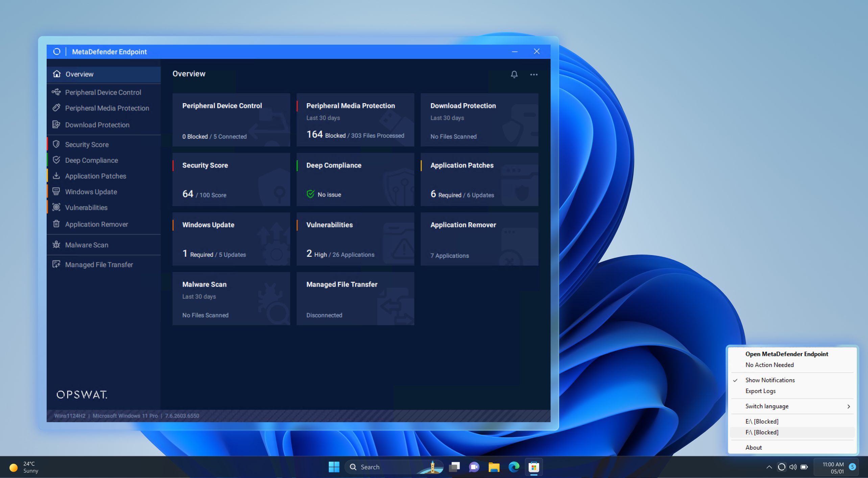
Task: Click Open MetaDefender Endpoint menu entry
Action: [x=787, y=354]
